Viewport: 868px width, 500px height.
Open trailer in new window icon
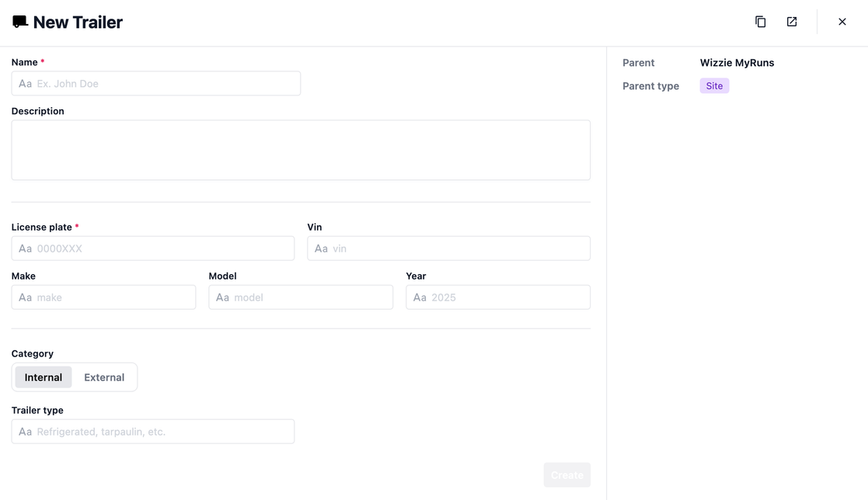pos(792,22)
